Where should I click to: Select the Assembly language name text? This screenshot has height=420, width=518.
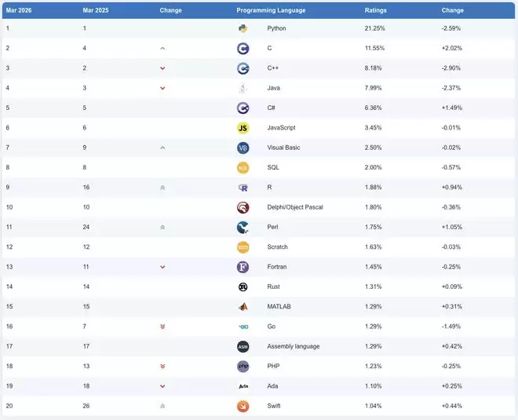292,346
